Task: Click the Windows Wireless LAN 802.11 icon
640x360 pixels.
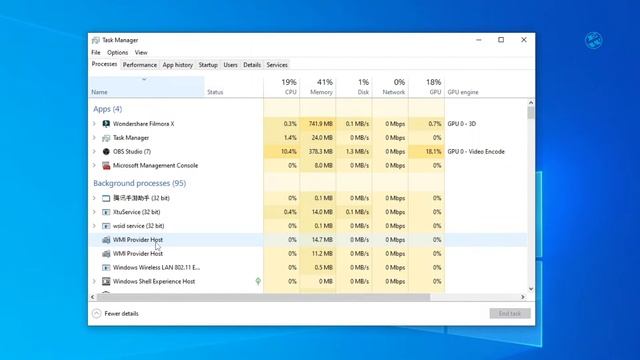Action: [x=106, y=267]
